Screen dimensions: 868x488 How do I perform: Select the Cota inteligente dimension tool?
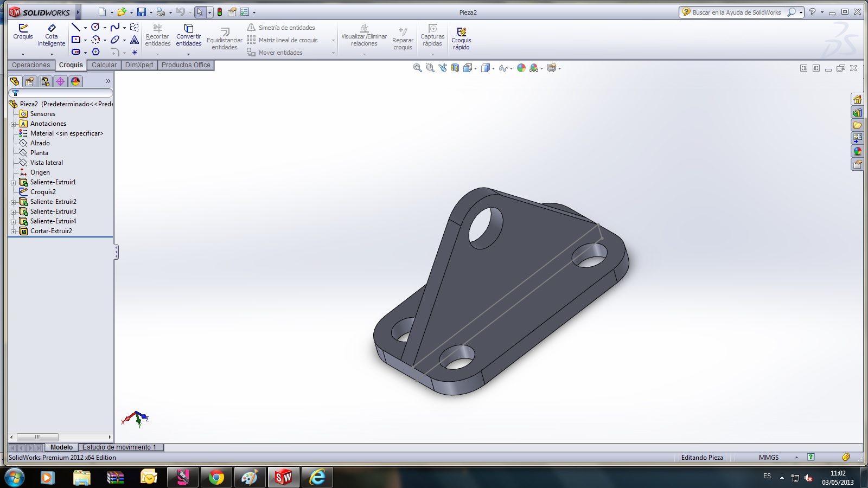[52, 35]
